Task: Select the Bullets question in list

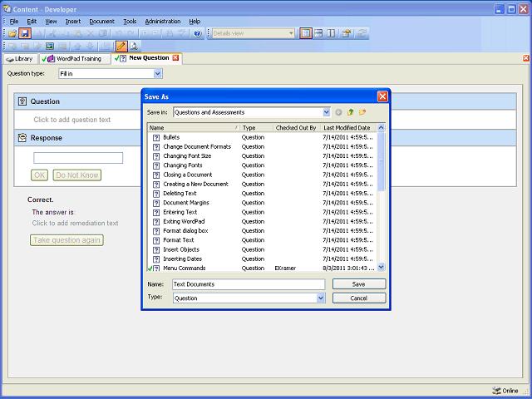Action: click(171, 137)
